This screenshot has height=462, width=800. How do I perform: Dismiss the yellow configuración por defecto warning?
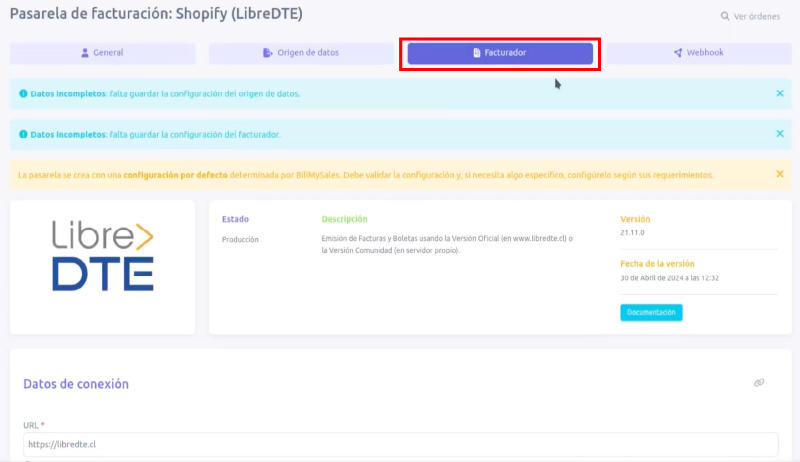780,174
